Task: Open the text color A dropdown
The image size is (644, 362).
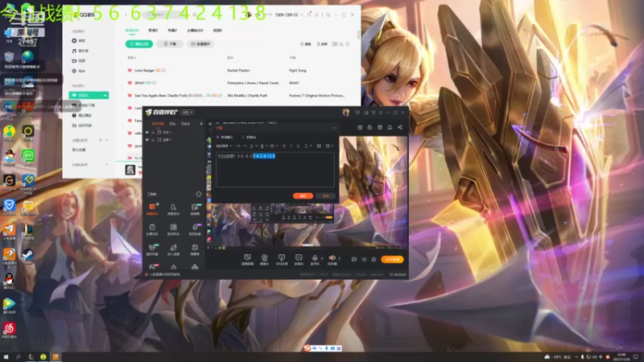Action: pos(253,146)
